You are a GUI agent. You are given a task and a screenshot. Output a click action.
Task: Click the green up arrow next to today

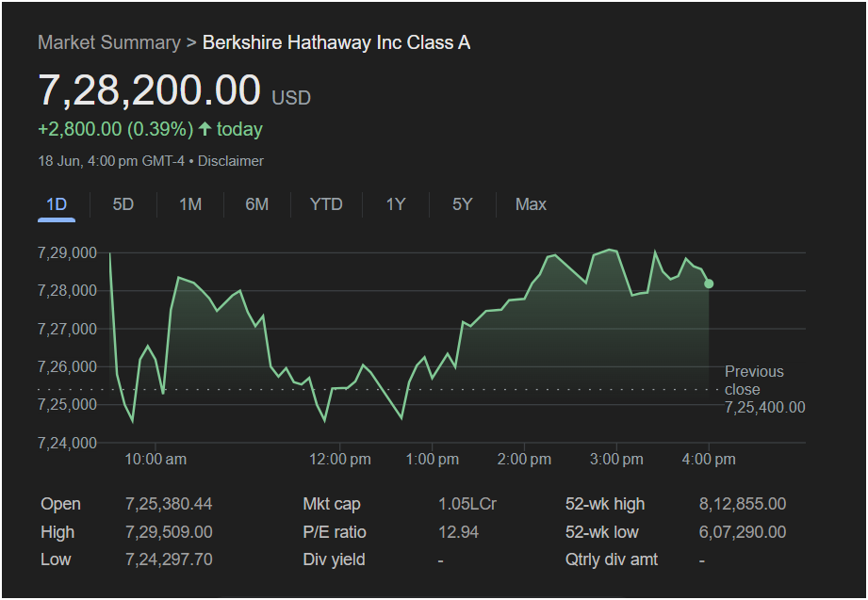tap(205, 129)
